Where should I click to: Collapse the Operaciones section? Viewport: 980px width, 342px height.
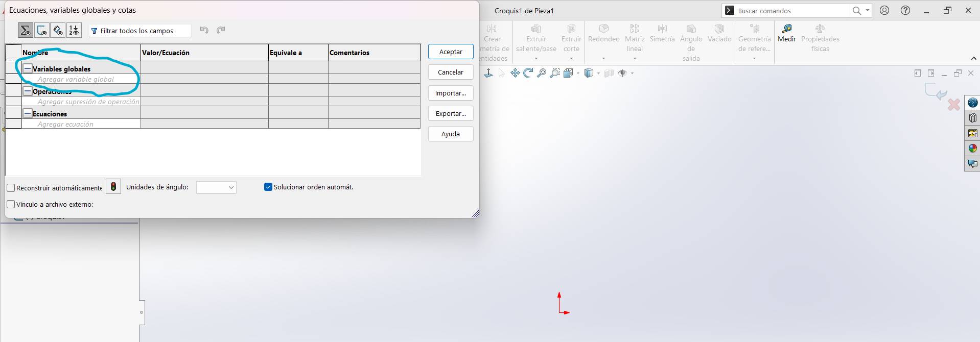[x=28, y=91]
